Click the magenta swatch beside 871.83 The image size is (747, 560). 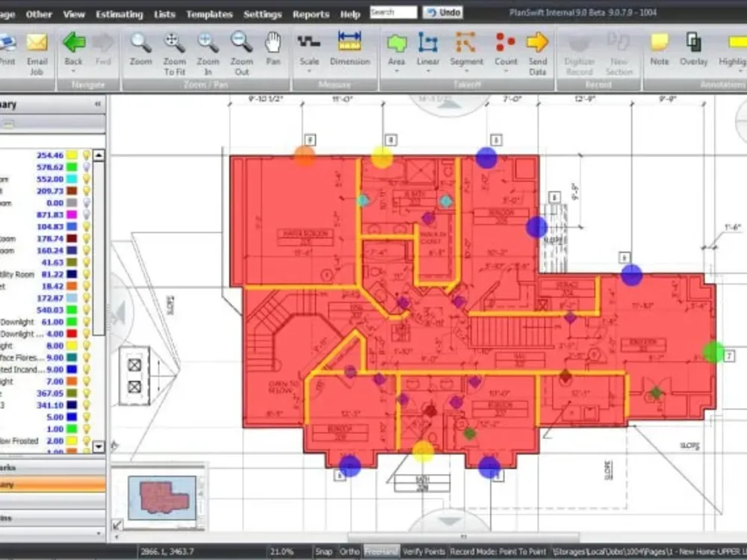[72, 214]
